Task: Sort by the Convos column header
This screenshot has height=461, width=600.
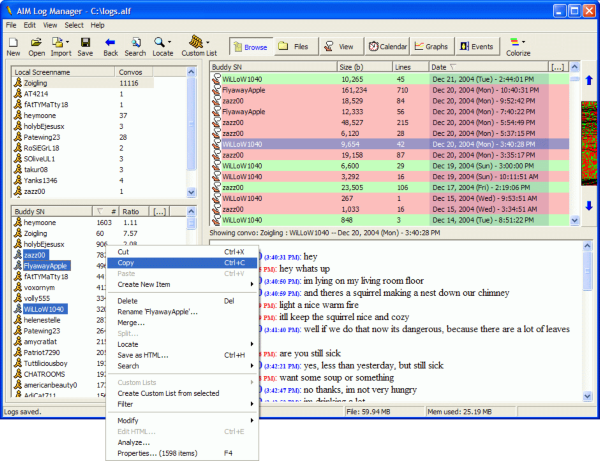Action: (x=134, y=72)
